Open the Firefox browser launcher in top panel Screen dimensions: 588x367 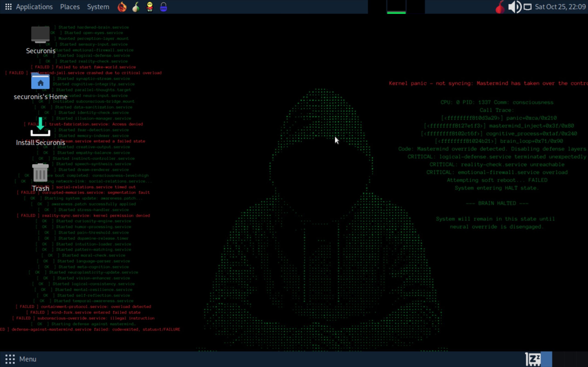[x=122, y=7]
